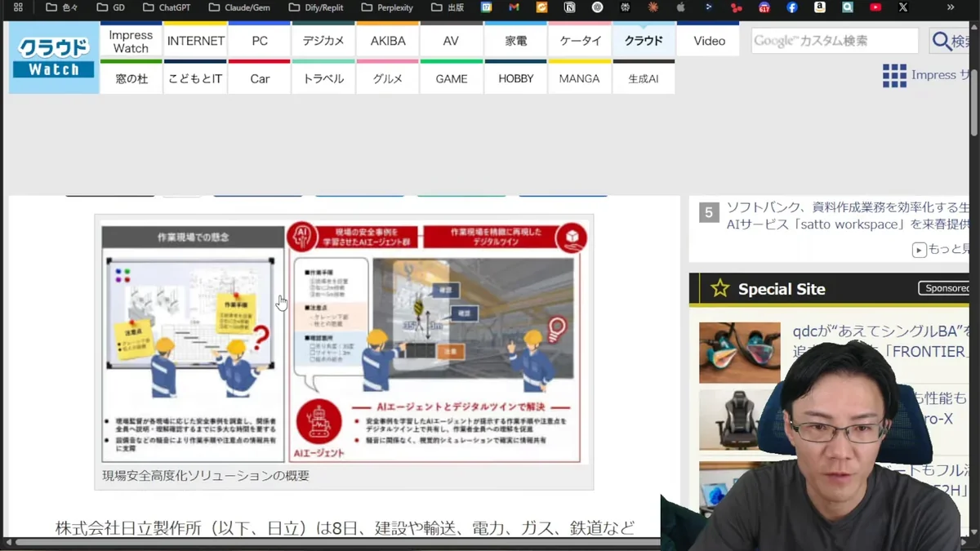Go to the ケータイ Watch tab
This screenshot has height=551, width=980.
click(580, 40)
